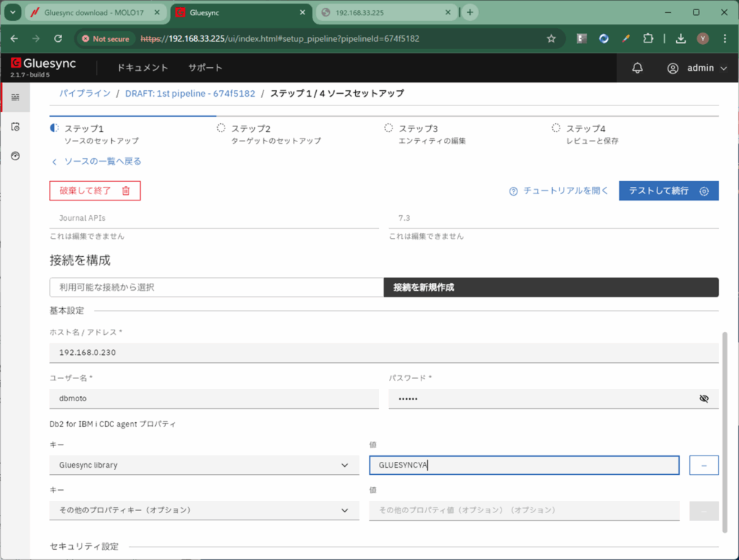The image size is (739, 560).
Task: Select the 利用可能な接続から選択 toggle option
Action: pyautogui.click(x=217, y=287)
